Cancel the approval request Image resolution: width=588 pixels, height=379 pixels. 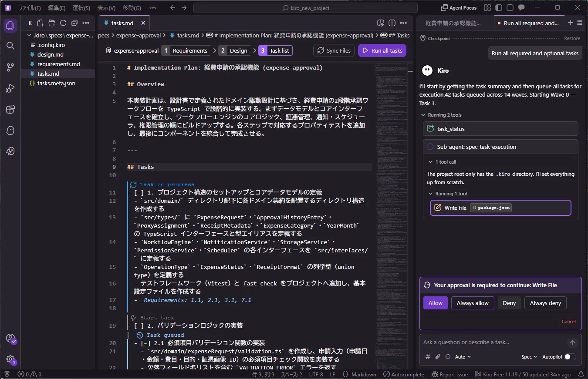[569, 322]
